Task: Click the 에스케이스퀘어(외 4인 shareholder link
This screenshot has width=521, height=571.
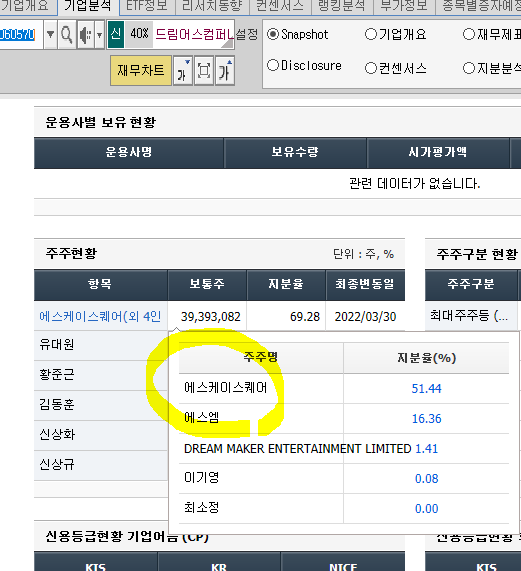Action: coord(100,316)
